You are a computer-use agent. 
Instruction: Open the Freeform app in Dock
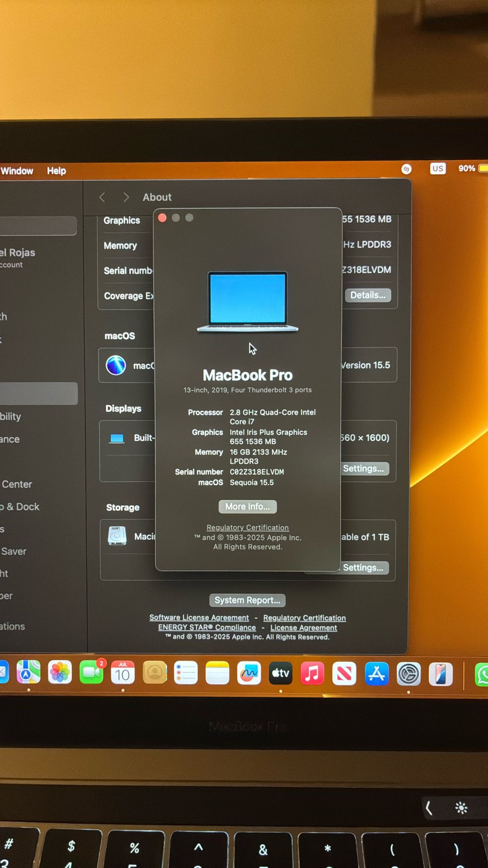[x=249, y=673]
